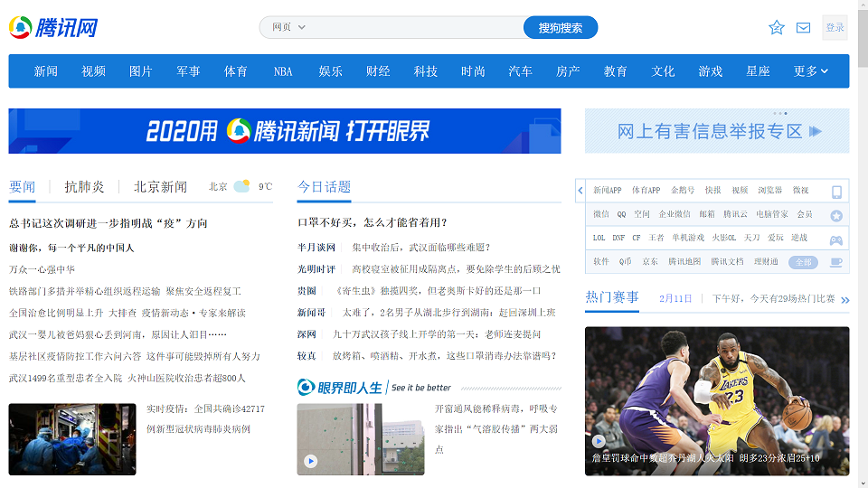Open 财经 in the navigation bar
The height and width of the screenshot is (488, 868).
(378, 71)
